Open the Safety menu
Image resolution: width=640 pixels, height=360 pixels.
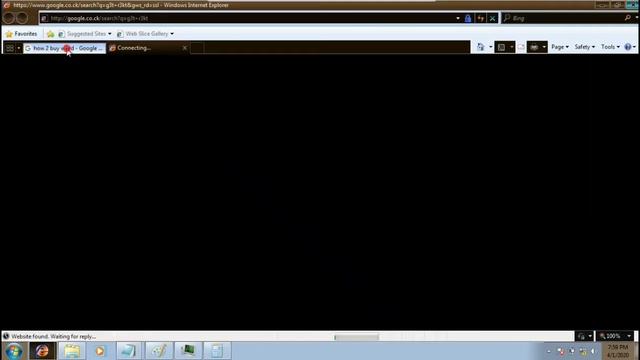(x=584, y=47)
